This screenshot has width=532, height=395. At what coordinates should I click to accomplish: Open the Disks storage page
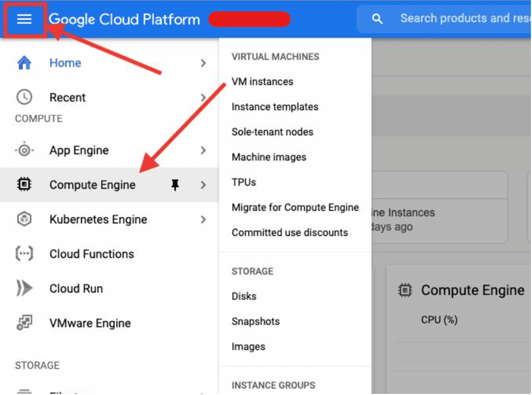pos(243,296)
